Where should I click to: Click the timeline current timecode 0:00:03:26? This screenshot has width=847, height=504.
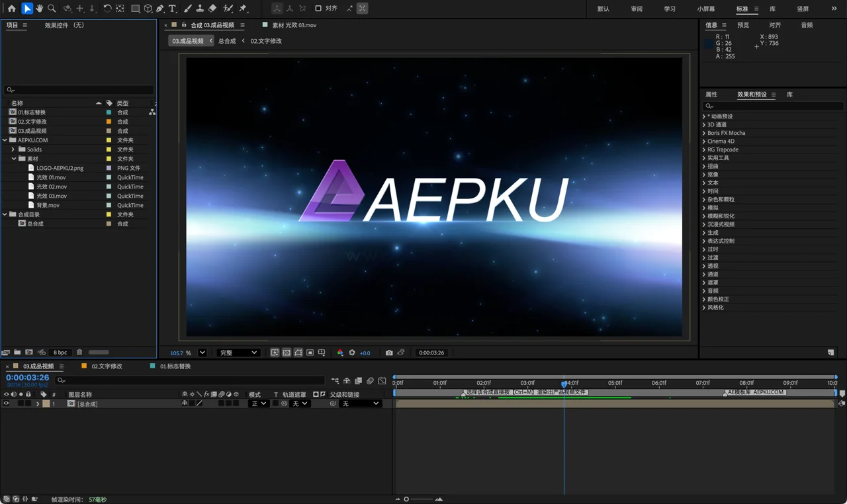click(28, 378)
